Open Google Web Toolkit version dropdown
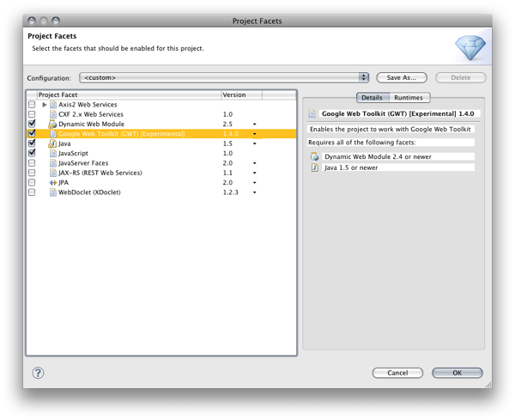This screenshot has height=420, width=515. 255,134
